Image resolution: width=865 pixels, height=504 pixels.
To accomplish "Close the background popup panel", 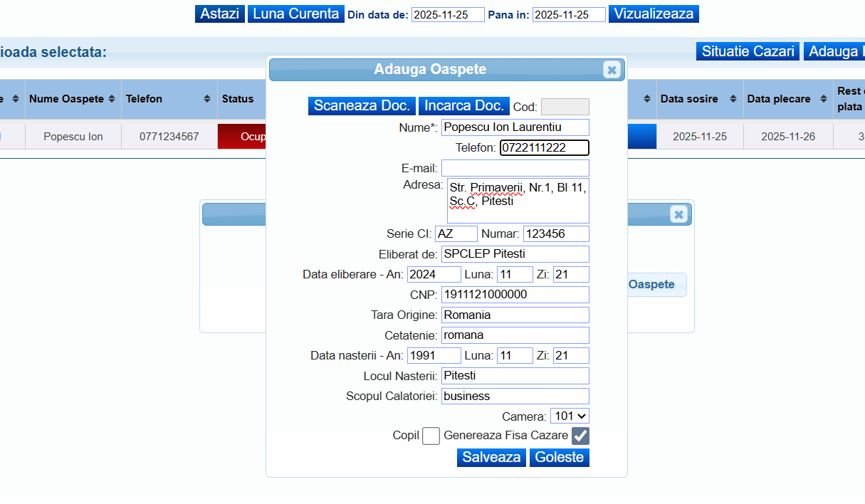I will pos(678,214).
